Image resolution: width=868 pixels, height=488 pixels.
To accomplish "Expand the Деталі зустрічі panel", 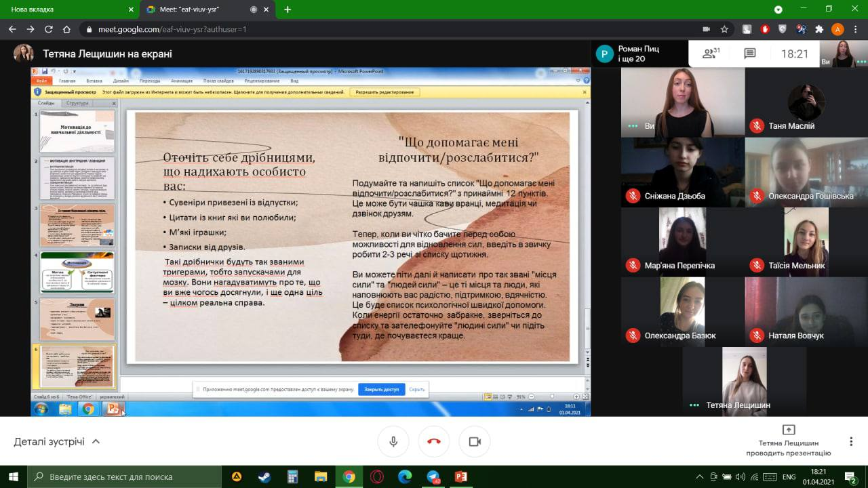I will (x=57, y=441).
